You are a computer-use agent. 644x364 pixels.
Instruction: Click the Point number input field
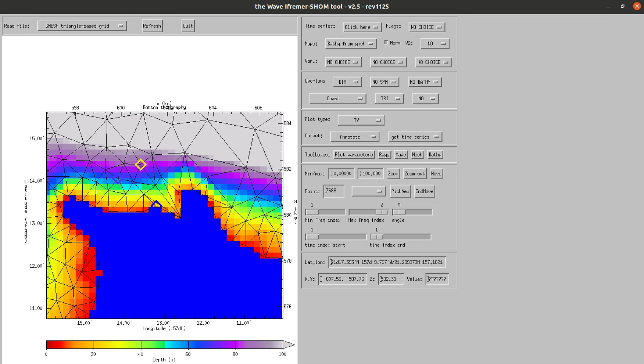[x=334, y=191]
